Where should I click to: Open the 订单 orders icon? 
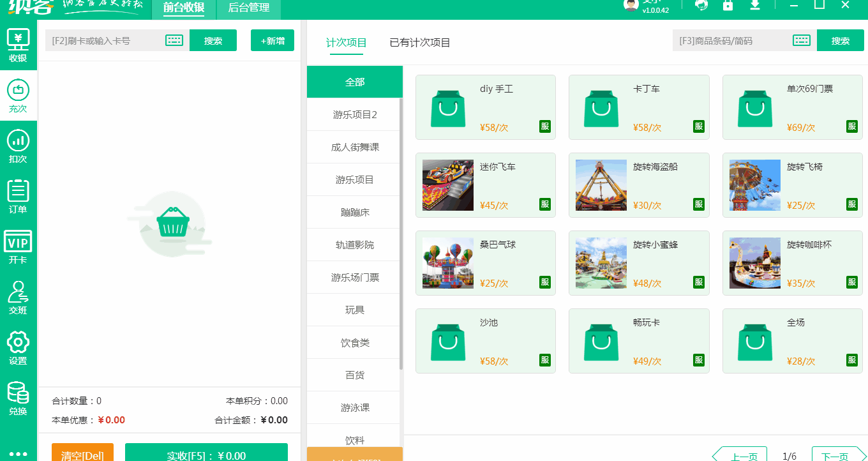(18, 195)
